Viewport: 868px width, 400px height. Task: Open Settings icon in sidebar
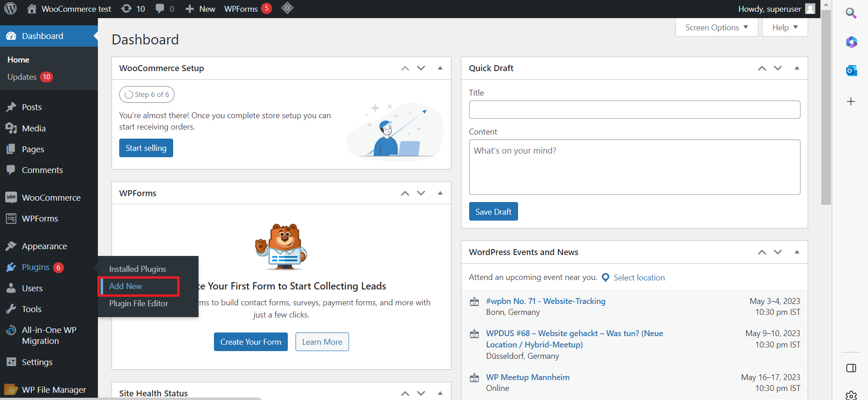tap(11, 362)
